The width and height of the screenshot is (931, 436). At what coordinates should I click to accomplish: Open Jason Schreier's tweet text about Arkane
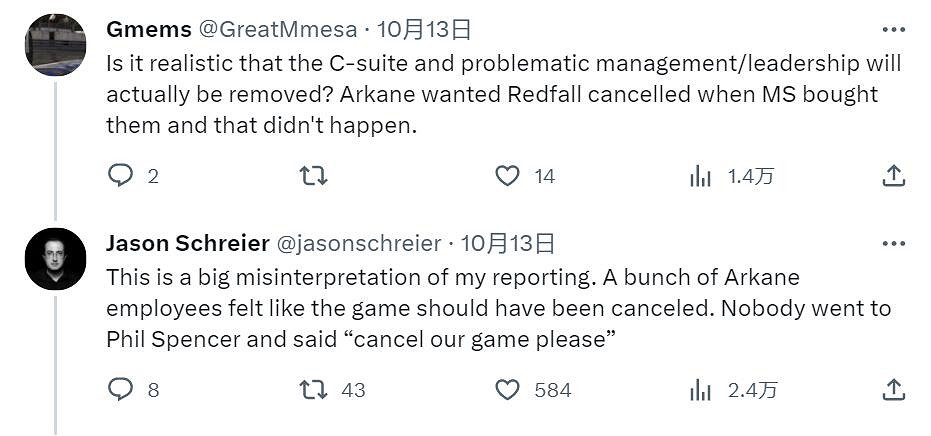[x=498, y=308]
